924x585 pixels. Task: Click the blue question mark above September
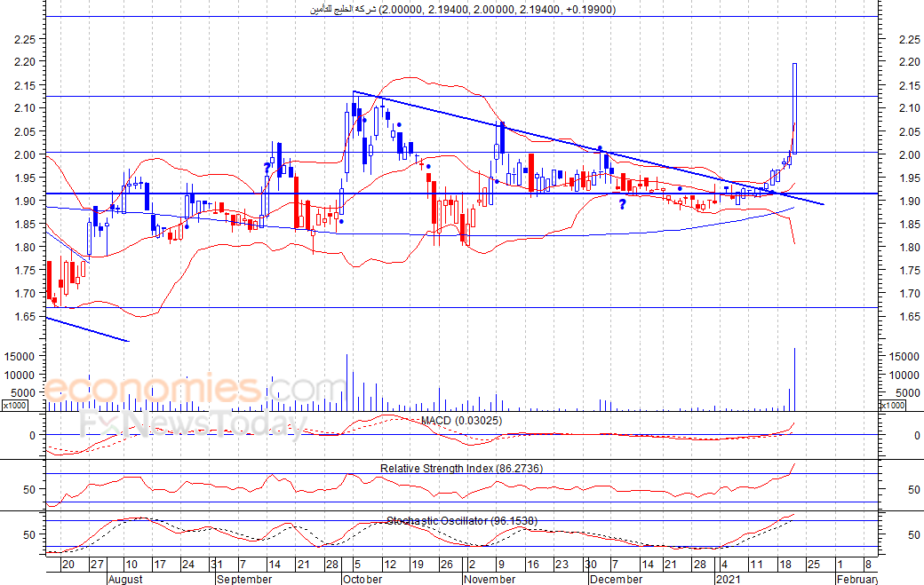[x=267, y=167]
